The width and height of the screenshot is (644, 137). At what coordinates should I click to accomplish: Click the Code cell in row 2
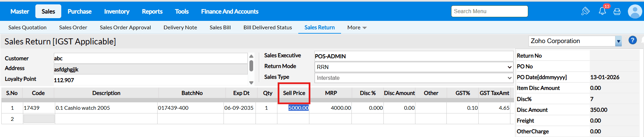click(x=39, y=119)
